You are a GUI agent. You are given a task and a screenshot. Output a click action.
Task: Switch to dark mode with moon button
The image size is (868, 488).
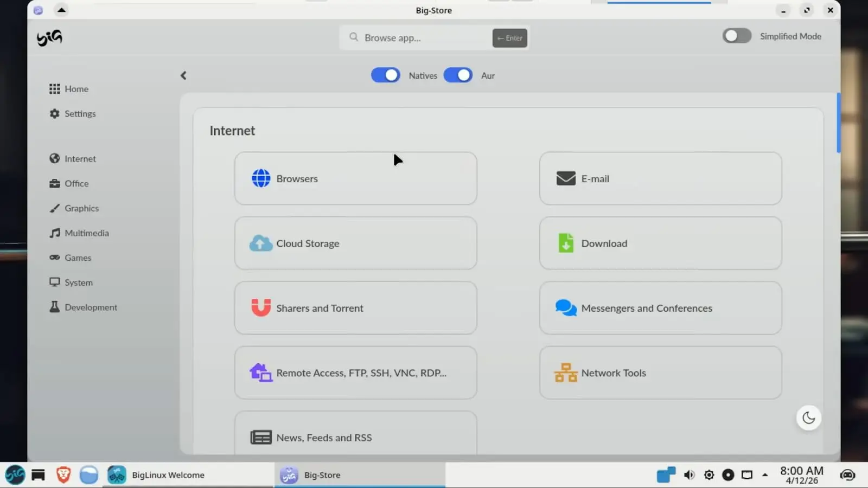pyautogui.click(x=808, y=418)
